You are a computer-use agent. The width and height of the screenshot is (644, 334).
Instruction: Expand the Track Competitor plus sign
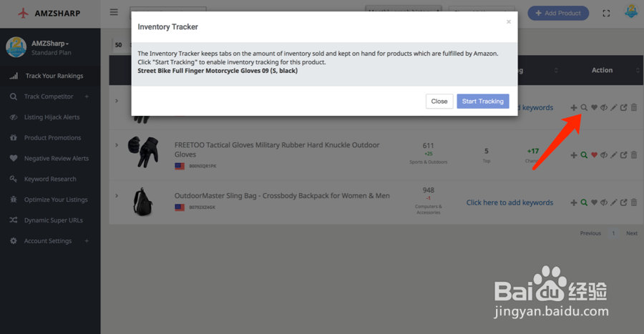coord(87,97)
